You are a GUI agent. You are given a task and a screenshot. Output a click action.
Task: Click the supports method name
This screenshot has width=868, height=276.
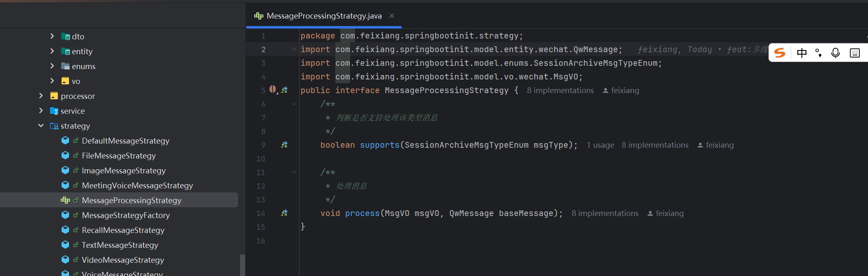coord(380,145)
